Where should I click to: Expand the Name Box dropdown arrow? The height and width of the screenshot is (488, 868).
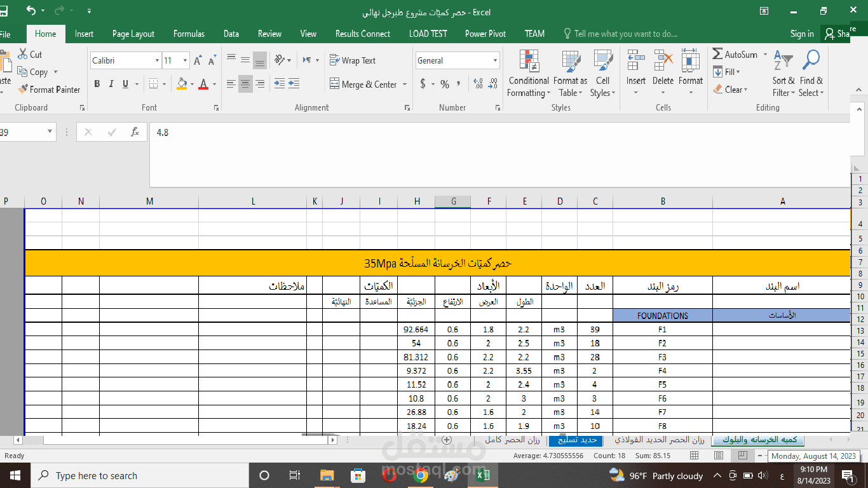tap(50, 132)
